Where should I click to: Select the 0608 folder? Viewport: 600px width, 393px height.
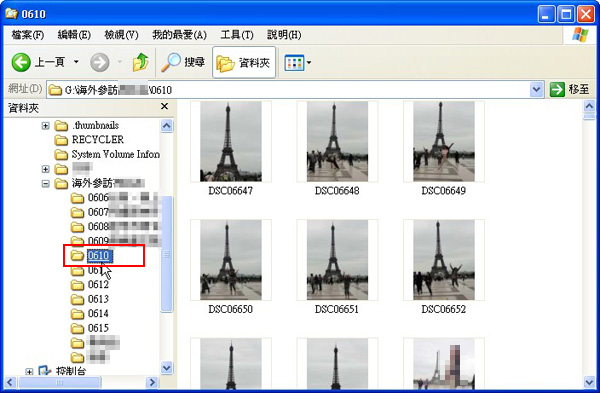coord(90,227)
